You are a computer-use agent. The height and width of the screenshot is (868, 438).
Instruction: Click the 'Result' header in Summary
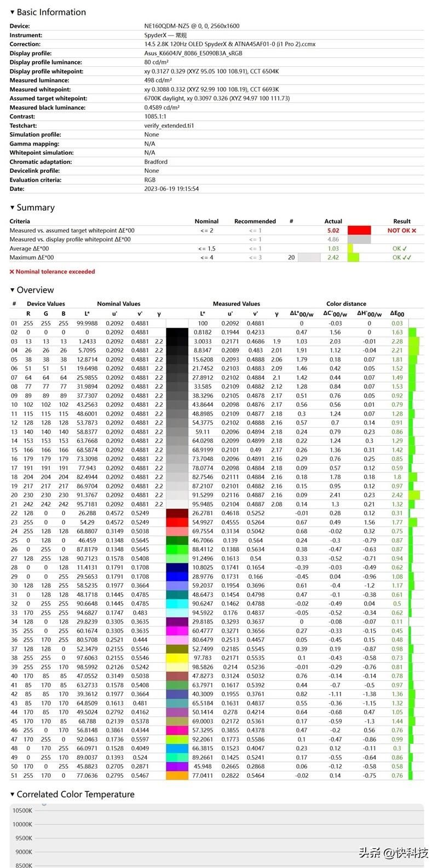(x=402, y=222)
